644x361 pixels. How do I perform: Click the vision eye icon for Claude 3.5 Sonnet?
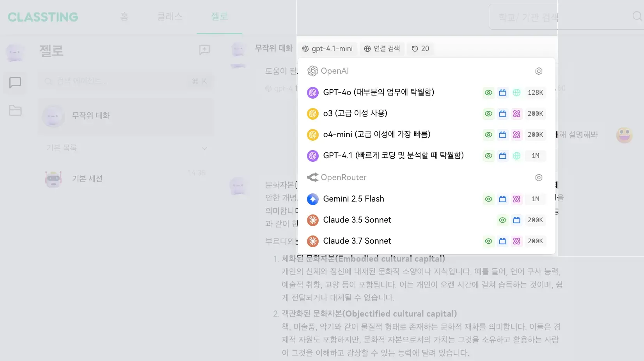502,220
